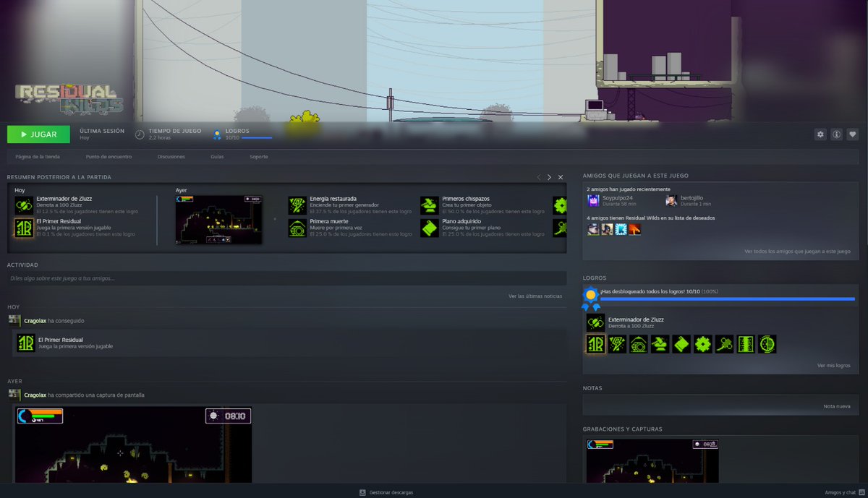Dismiss the Resumen posterior panel
868x498 pixels.
click(x=560, y=176)
